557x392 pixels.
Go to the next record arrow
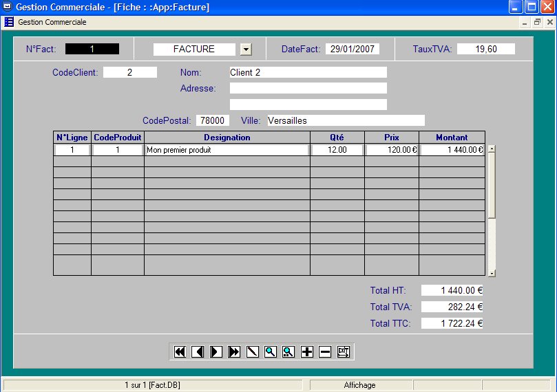pos(216,351)
